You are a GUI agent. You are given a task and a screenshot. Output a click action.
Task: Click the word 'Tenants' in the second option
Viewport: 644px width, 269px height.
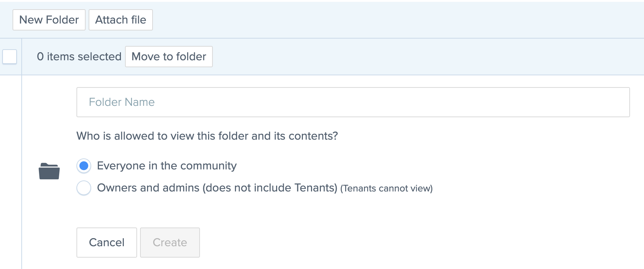click(314, 188)
